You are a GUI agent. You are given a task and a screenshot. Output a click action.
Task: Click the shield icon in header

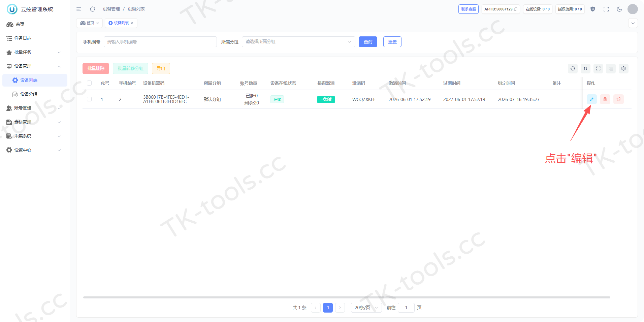(593, 9)
